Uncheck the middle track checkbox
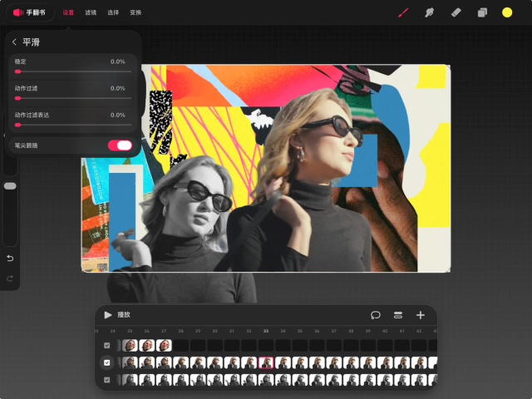532x399 pixels. [107, 362]
